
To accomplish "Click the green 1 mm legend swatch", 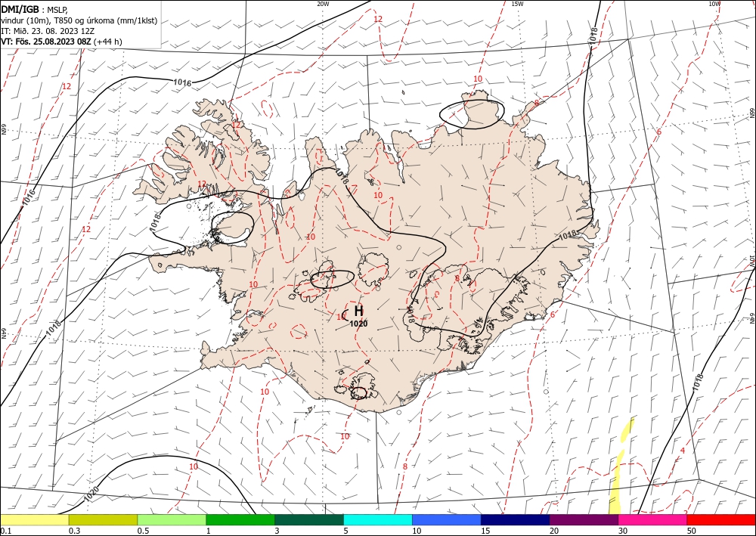I will pyautogui.click(x=240, y=519).
